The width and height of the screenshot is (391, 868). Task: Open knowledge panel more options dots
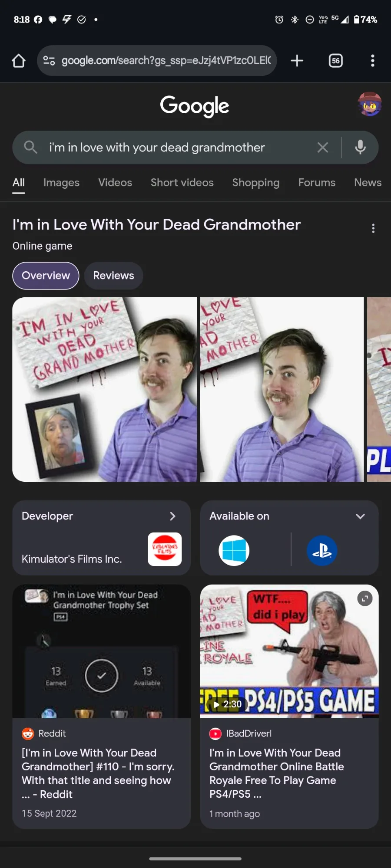click(x=373, y=228)
